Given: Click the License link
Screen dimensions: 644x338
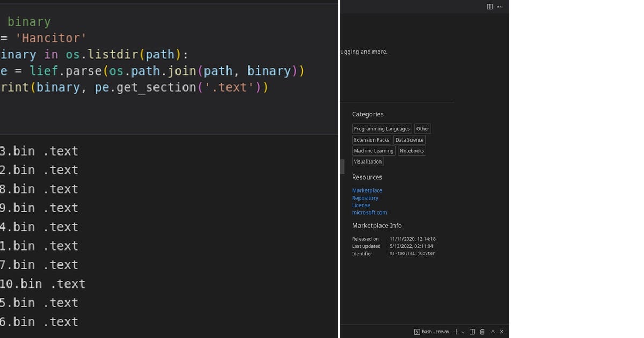Looking at the screenshot, I should click(x=361, y=205).
